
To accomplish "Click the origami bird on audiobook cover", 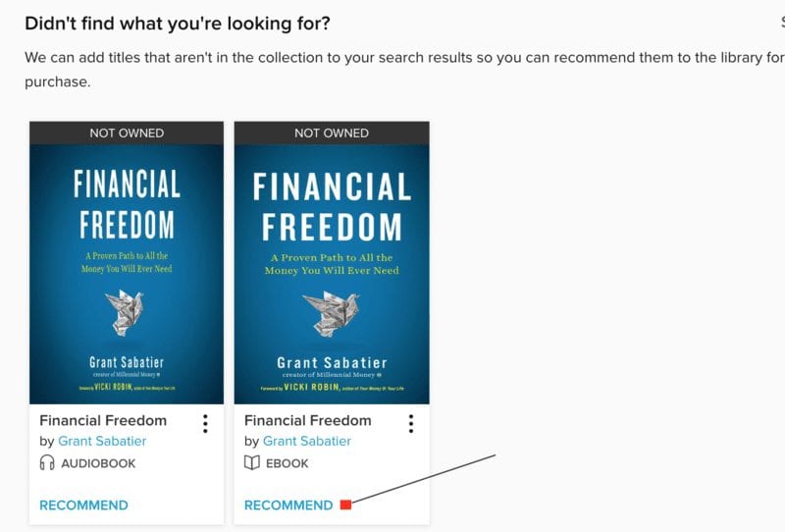I will point(125,312).
